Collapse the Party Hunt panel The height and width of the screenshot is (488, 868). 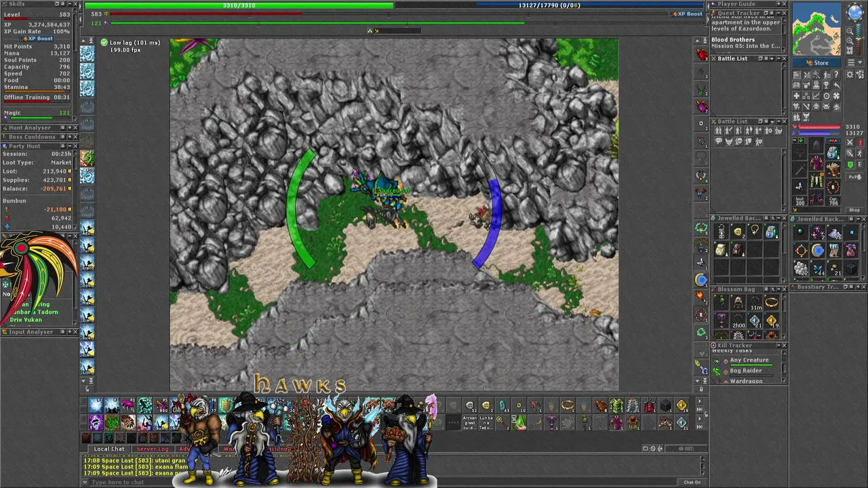(70, 146)
